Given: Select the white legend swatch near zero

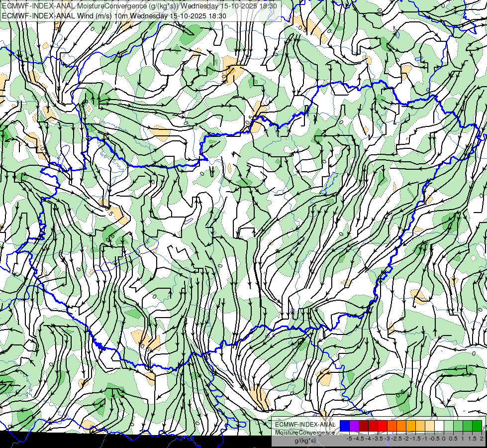Looking at the screenshot, I should pyautogui.click(x=439, y=426).
